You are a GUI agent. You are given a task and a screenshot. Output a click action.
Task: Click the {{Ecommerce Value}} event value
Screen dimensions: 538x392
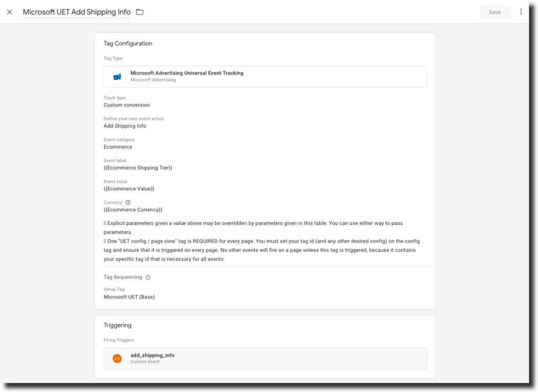(129, 189)
